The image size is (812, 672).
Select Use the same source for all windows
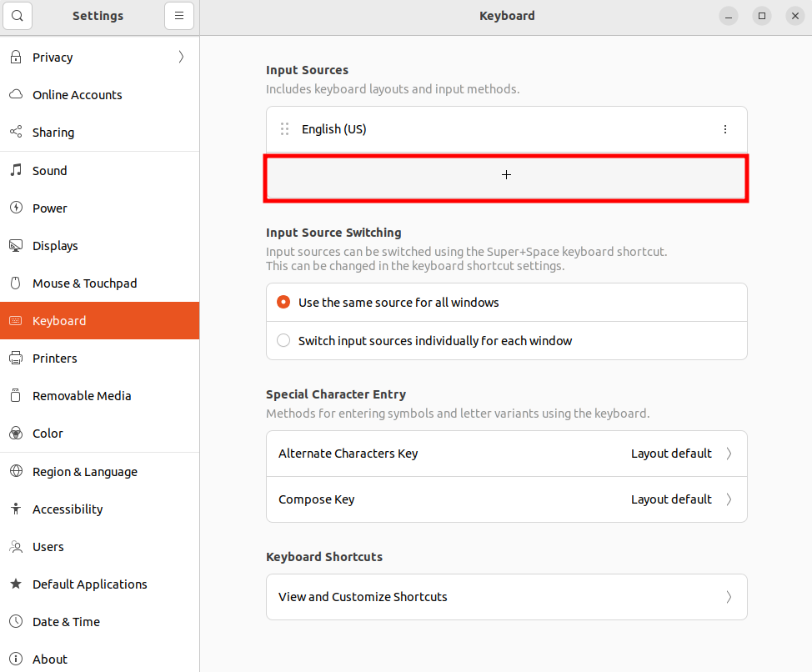tap(283, 302)
